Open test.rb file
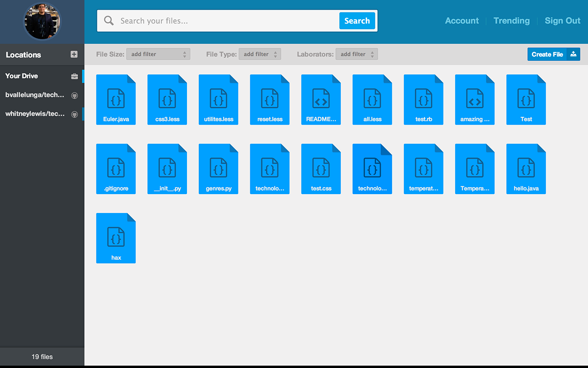Screen dimensions: 588x368 (x=424, y=99)
